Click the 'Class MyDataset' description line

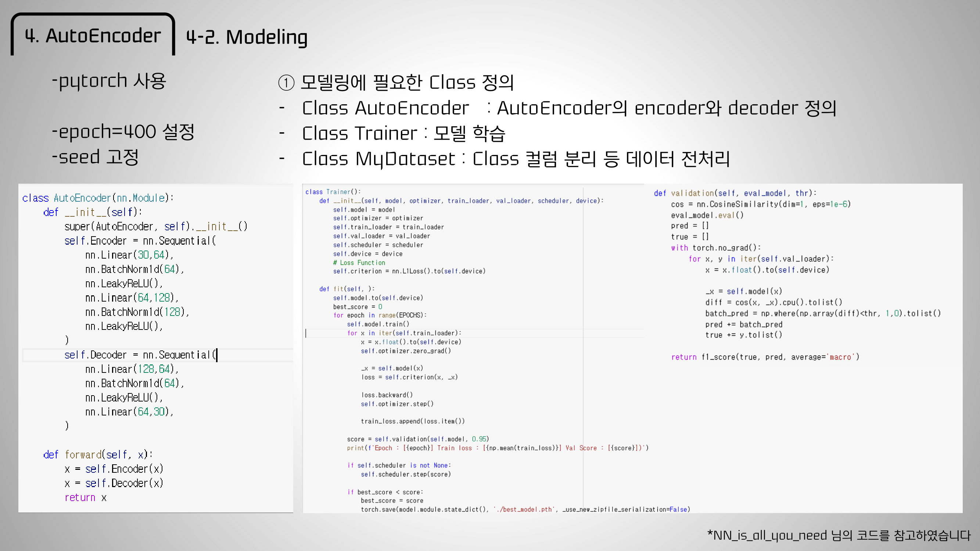pyautogui.click(x=516, y=159)
